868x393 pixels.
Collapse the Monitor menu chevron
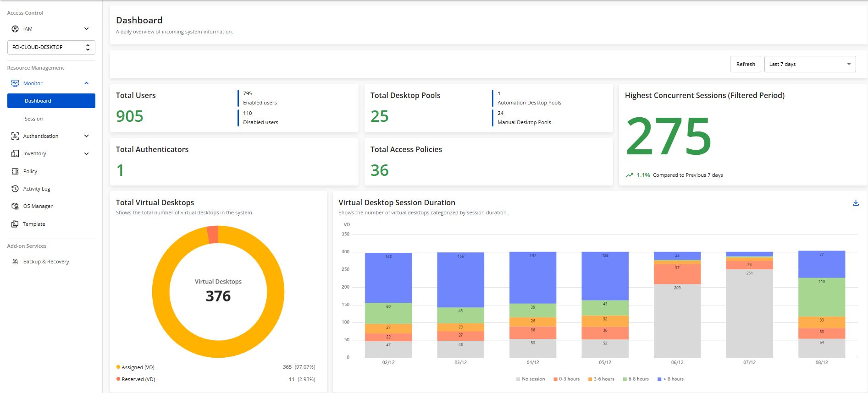point(87,83)
